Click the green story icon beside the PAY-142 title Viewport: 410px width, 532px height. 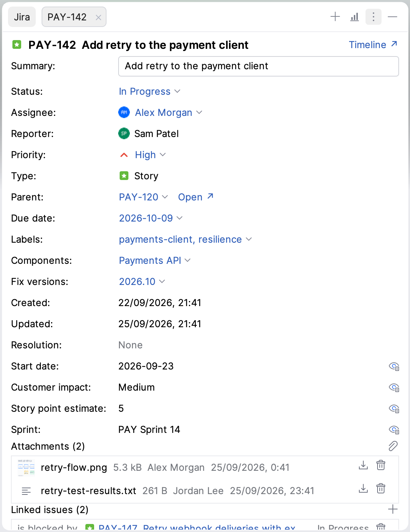17,44
